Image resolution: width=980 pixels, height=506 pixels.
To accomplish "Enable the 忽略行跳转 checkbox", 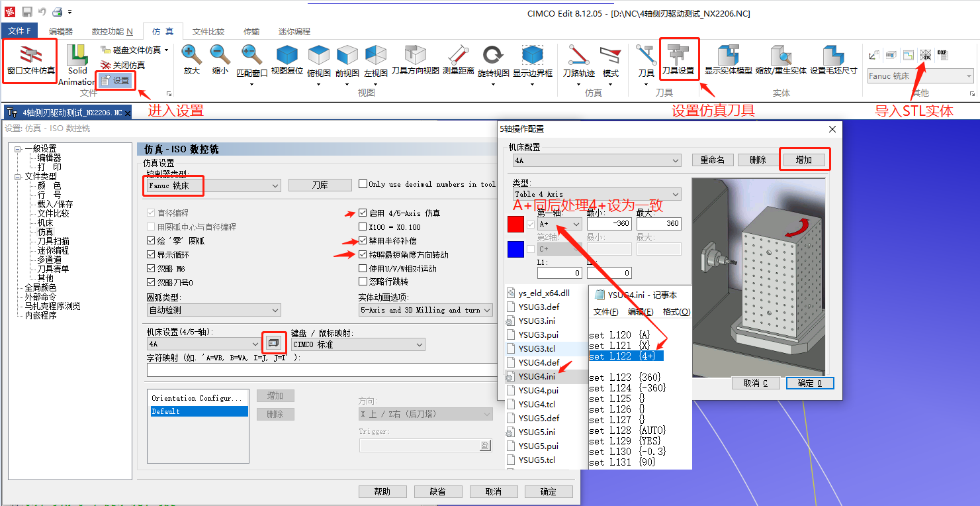I will [x=363, y=282].
